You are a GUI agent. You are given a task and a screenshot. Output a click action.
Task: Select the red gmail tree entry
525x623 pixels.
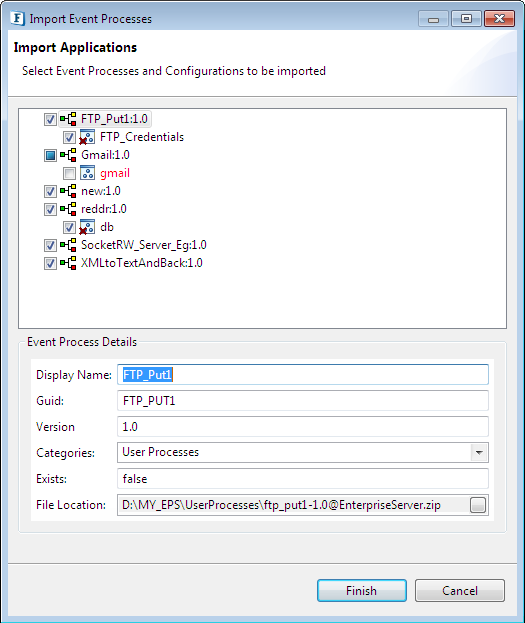(x=115, y=173)
